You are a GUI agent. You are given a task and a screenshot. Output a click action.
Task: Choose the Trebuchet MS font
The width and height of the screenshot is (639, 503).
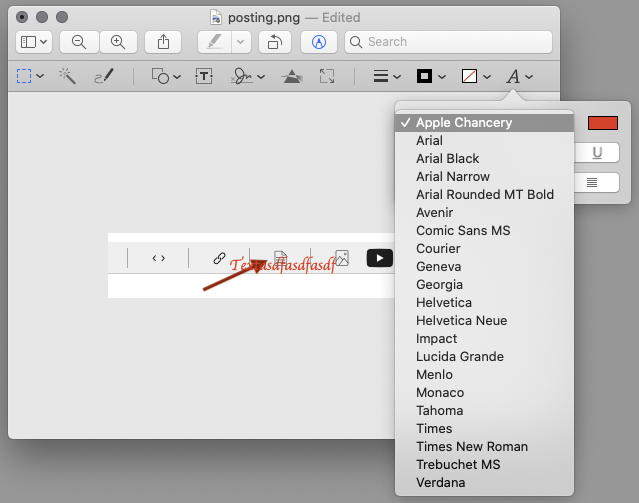click(x=485, y=464)
